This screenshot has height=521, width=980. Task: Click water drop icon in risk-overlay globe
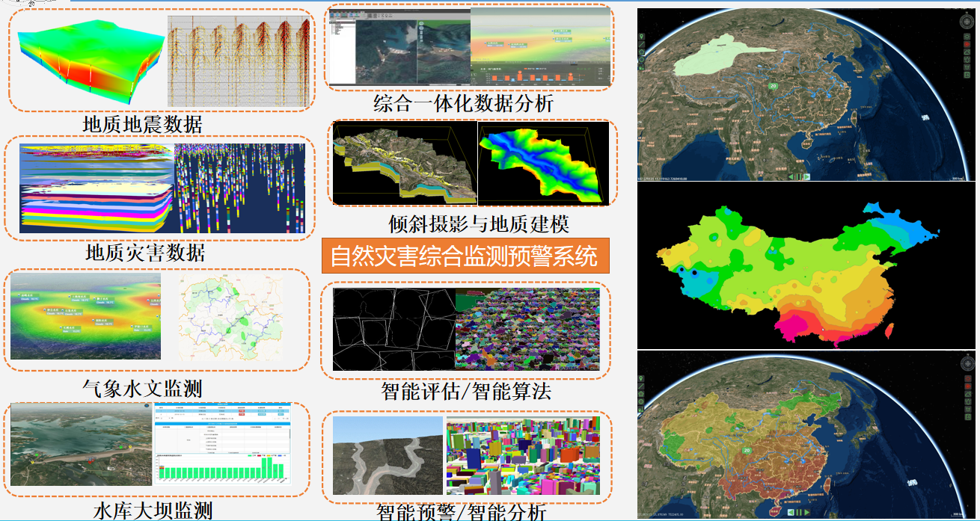pos(968,401)
